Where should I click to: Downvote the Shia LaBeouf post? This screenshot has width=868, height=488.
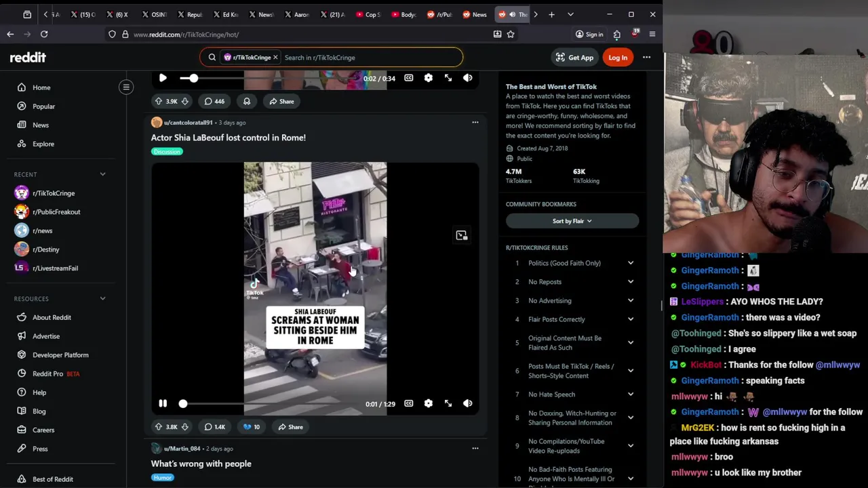pos(184,427)
